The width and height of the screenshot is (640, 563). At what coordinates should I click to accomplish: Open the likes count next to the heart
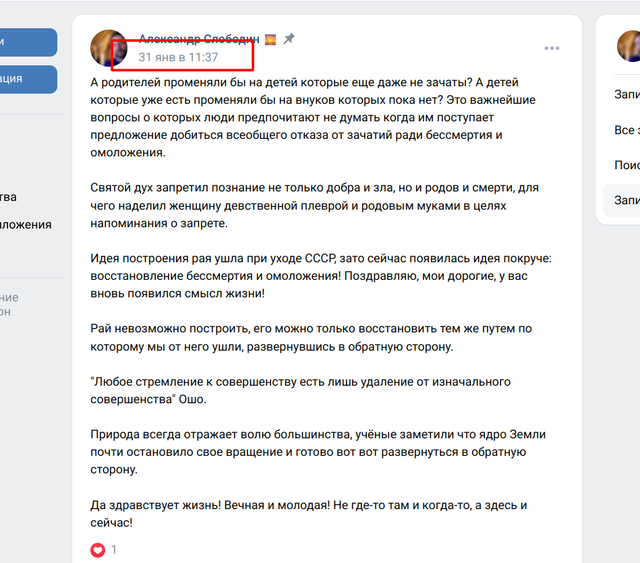coord(114,550)
